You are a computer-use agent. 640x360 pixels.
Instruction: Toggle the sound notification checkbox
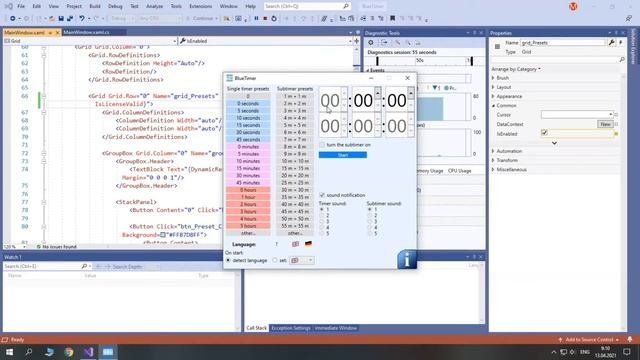click(322, 195)
